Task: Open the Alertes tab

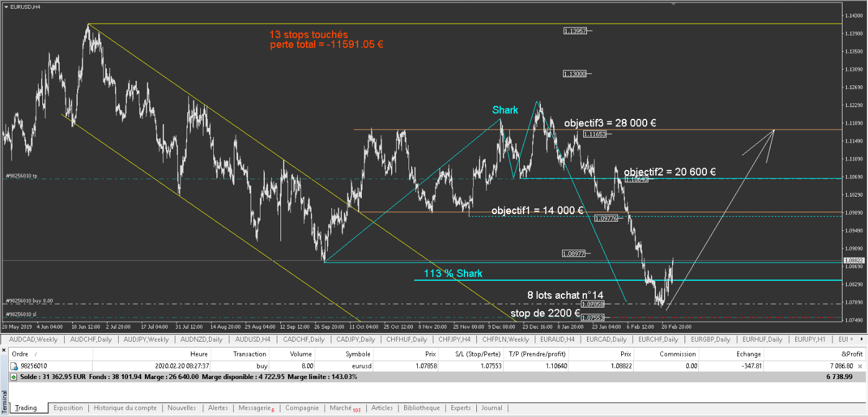Action: (218, 408)
